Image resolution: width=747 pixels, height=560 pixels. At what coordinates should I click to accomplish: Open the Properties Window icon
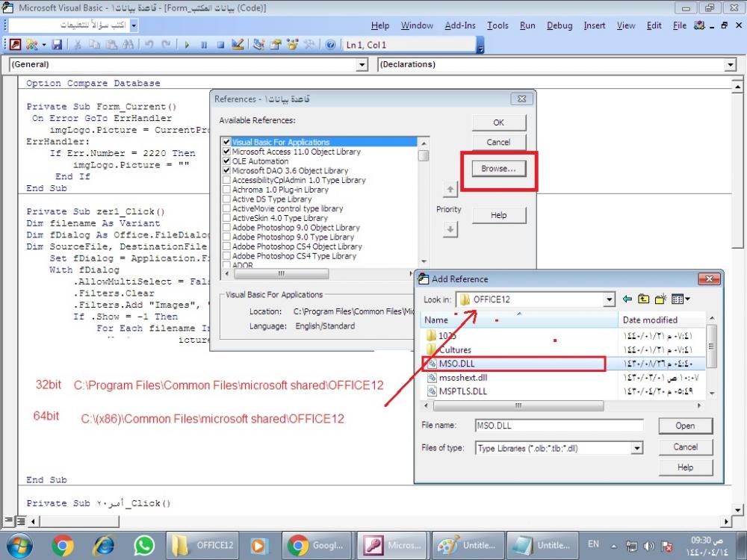click(x=276, y=45)
